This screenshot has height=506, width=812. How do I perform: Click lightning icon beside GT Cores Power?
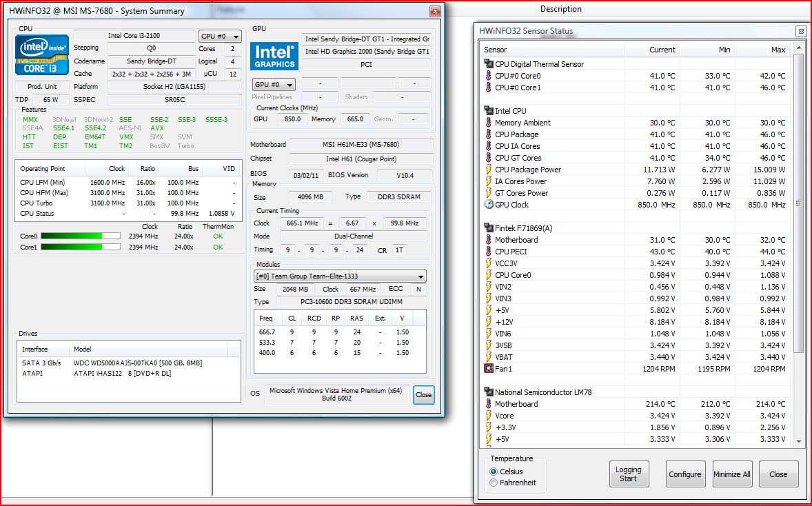(x=488, y=192)
